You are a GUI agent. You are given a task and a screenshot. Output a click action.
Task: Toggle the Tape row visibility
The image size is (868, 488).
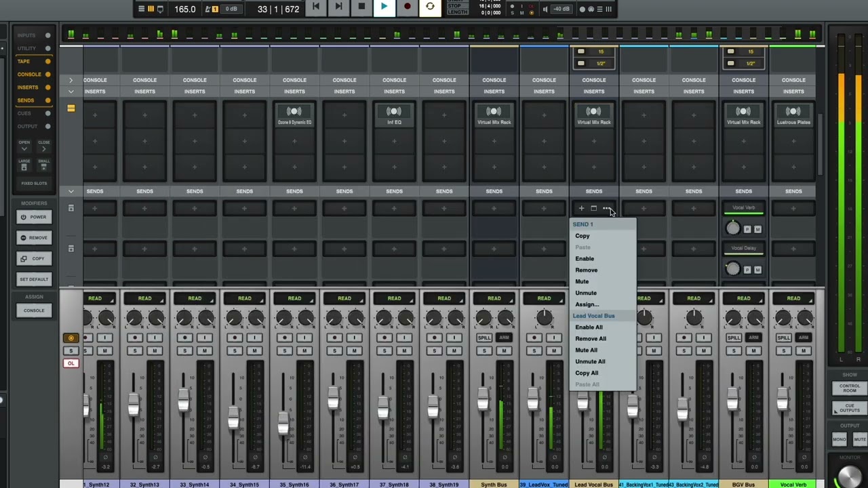(33, 62)
